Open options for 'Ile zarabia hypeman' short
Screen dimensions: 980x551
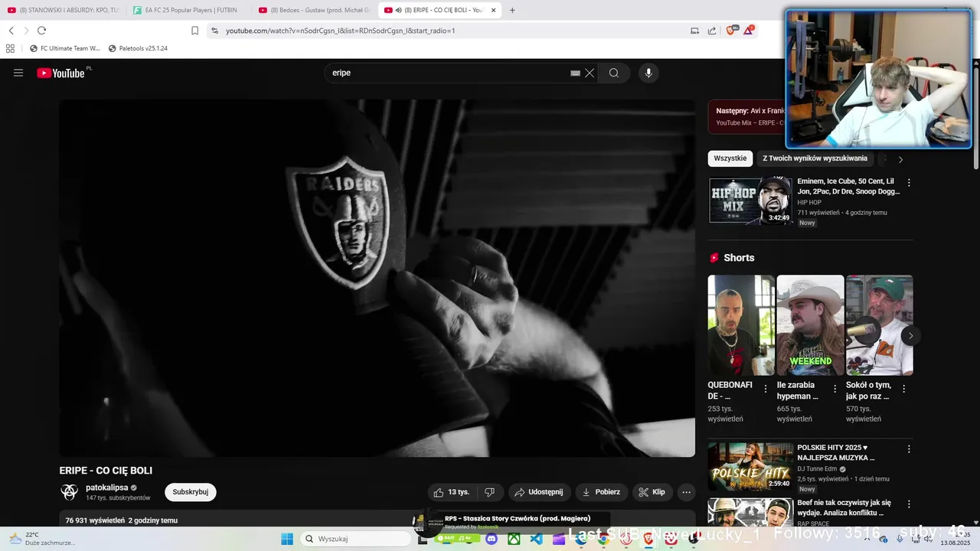pyautogui.click(x=835, y=389)
